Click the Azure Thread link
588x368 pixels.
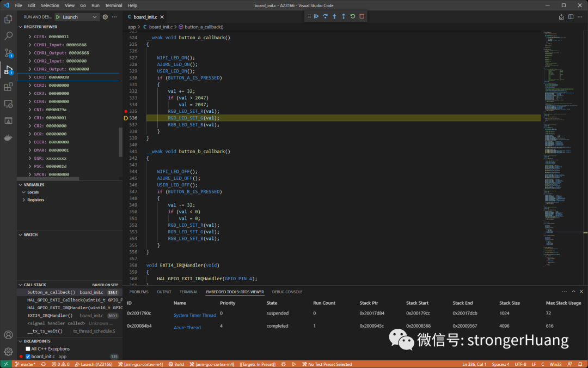coord(187,328)
